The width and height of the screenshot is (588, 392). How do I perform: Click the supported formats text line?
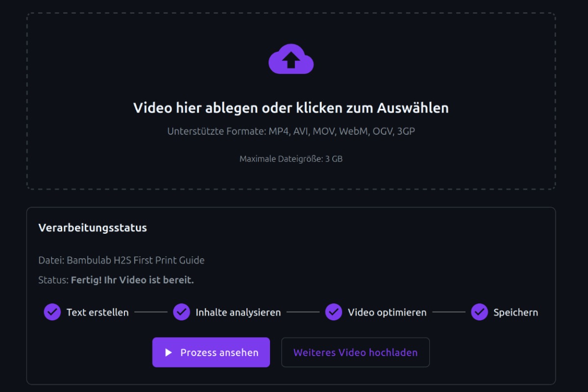(291, 131)
